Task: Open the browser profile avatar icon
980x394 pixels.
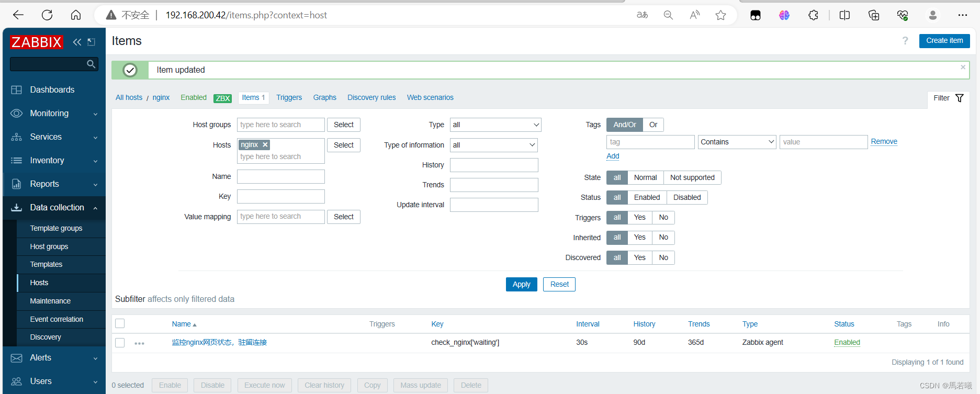Action: [x=932, y=15]
